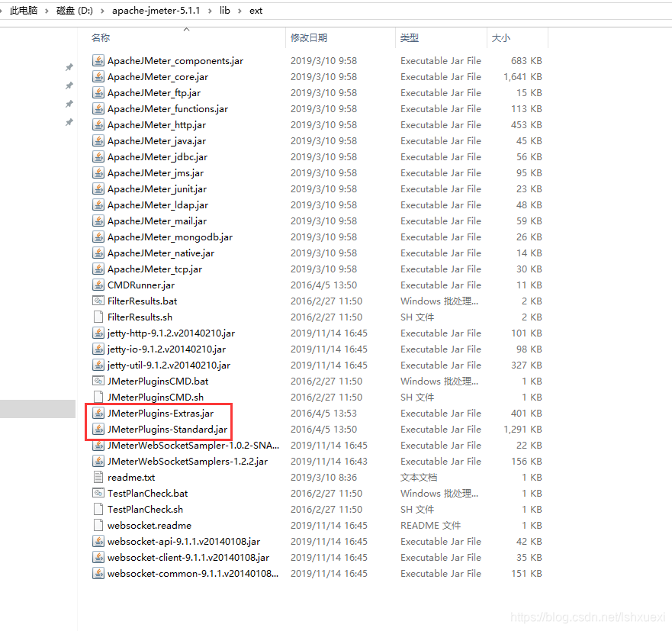Expand the chevron after 此电脑 breadcrumb
The image size is (672, 631).
pos(47,11)
